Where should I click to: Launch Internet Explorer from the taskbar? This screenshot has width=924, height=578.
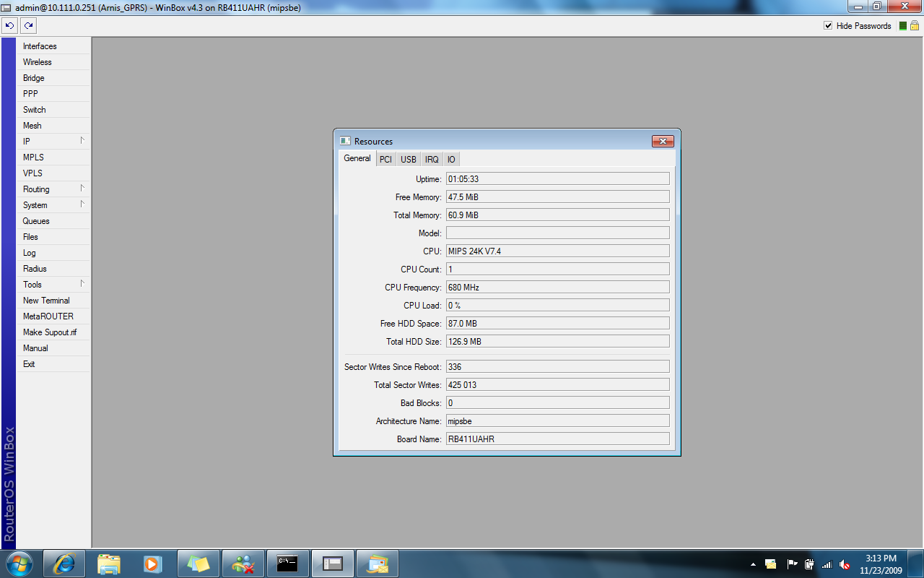pyautogui.click(x=64, y=564)
